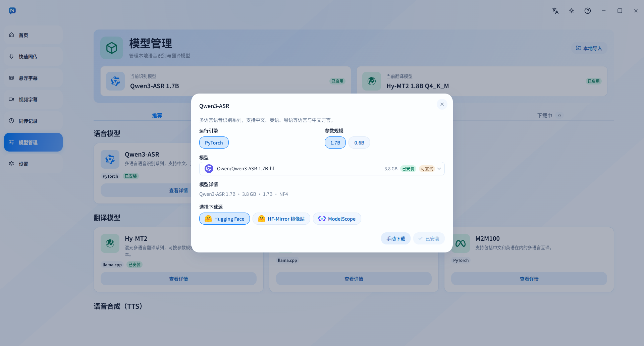Click the 模型管理 cube header icon
Viewport: 644px width, 346px height.
[x=112, y=48]
